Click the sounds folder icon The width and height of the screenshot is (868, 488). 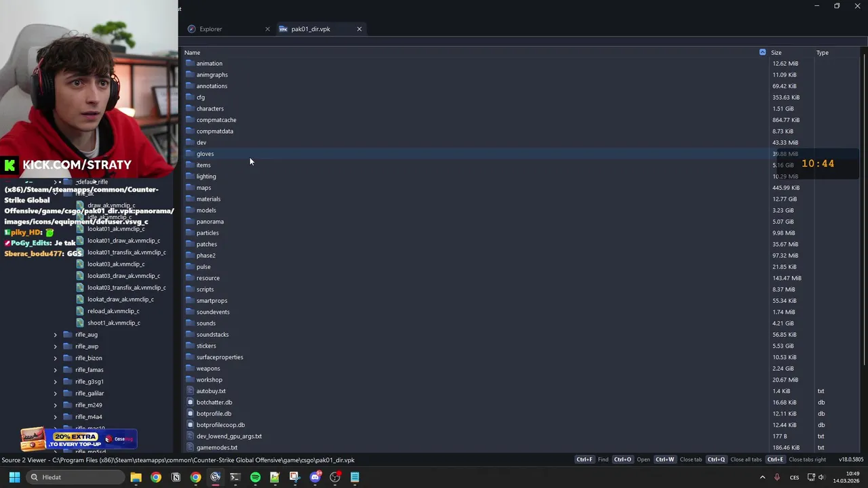point(190,323)
